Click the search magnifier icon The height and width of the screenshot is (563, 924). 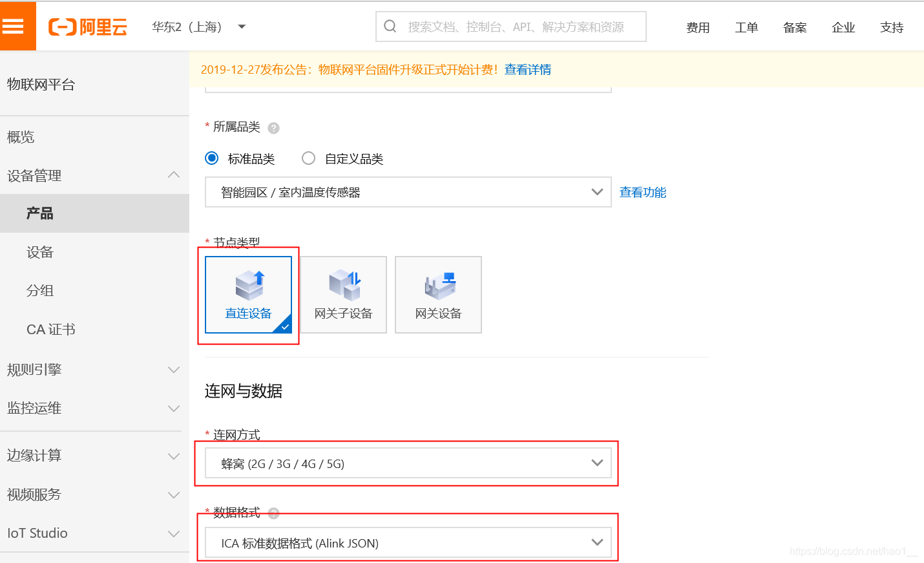pyautogui.click(x=390, y=27)
